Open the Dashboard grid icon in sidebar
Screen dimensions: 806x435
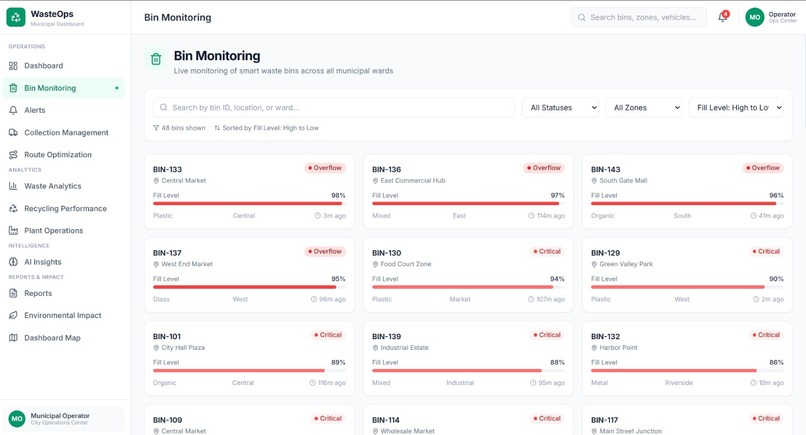point(13,66)
